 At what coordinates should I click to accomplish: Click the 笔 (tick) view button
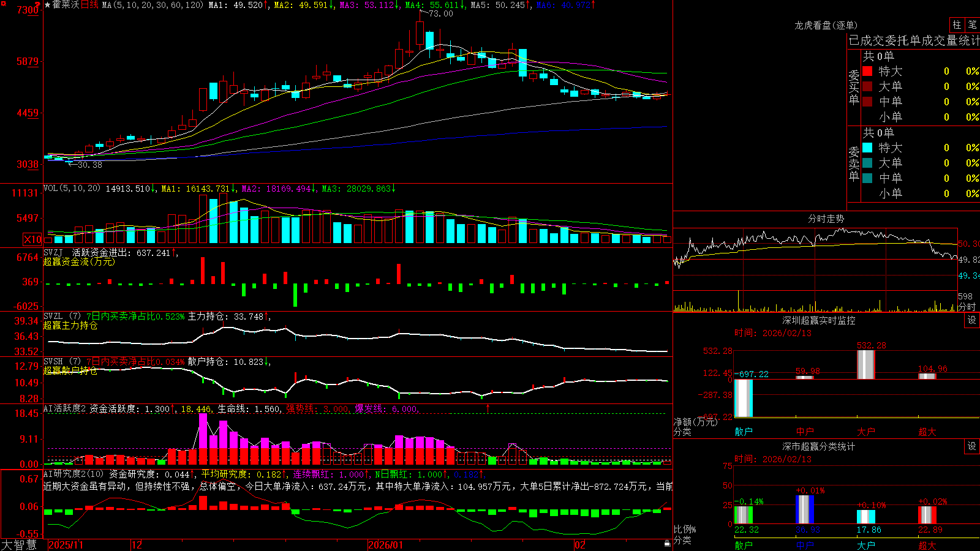(x=972, y=25)
